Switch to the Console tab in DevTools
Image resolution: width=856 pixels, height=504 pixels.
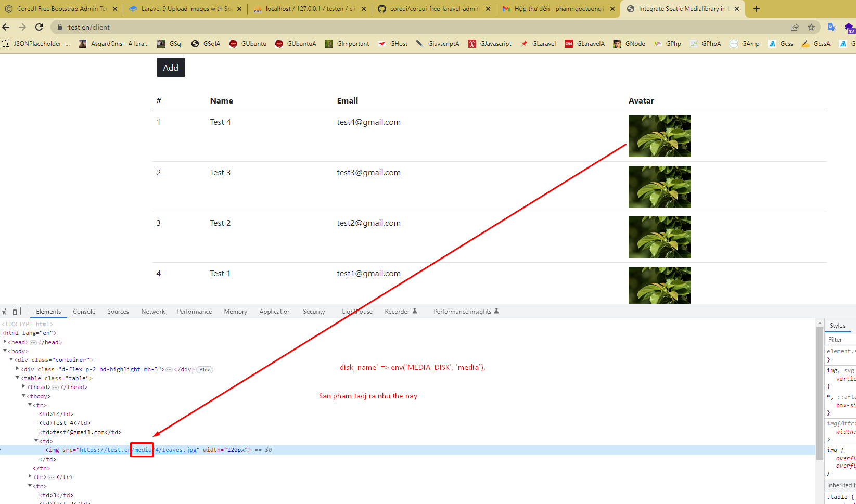coord(84,312)
